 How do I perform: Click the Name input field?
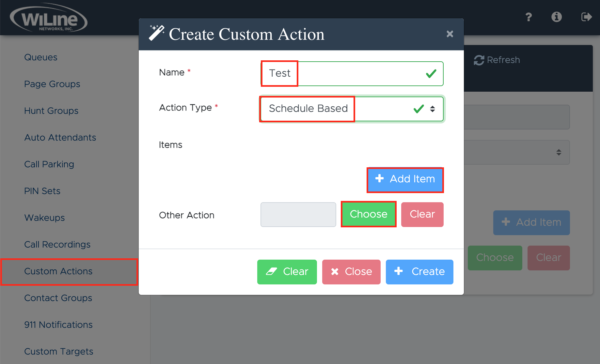[x=352, y=74]
